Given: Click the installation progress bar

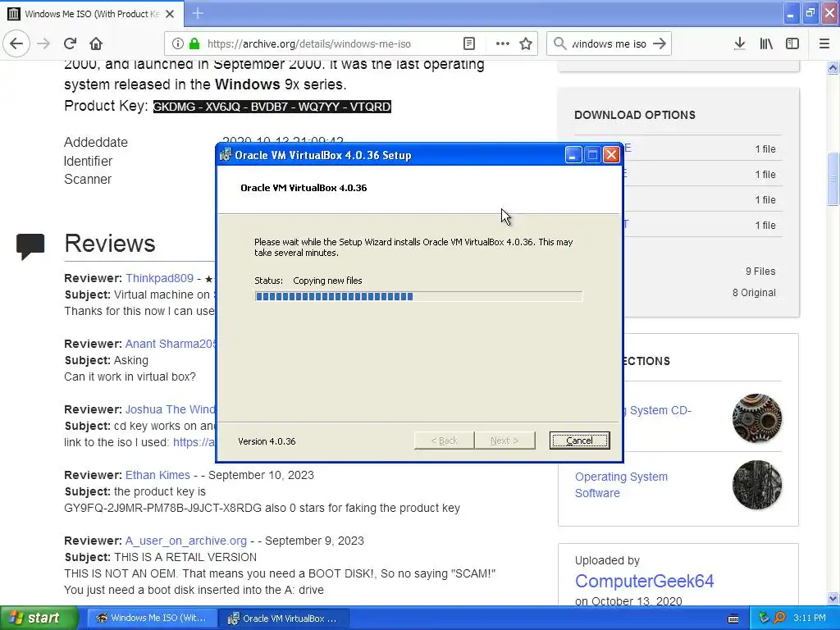Looking at the screenshot, I should [x=418, y=296].
